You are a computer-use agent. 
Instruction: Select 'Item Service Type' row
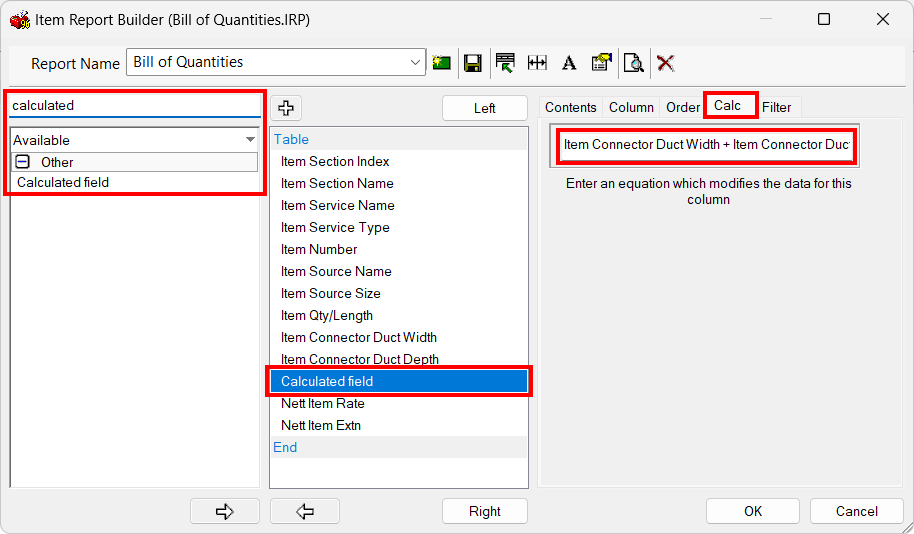point(399,227)
